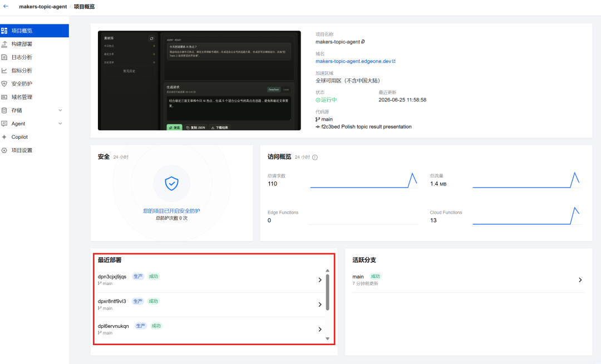The width and height of the screenshot is (601, 364).
Task: Click the 指标分析 chart icon
Action: 4,71
